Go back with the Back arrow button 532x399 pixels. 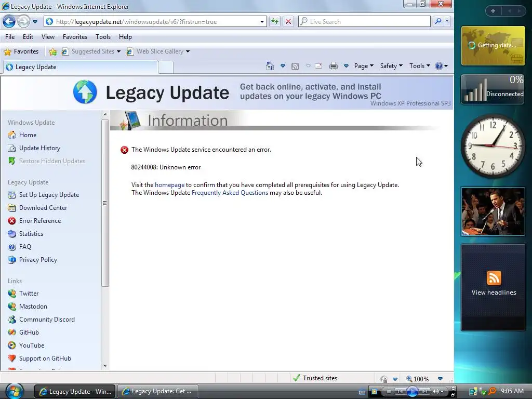[9, 22]
